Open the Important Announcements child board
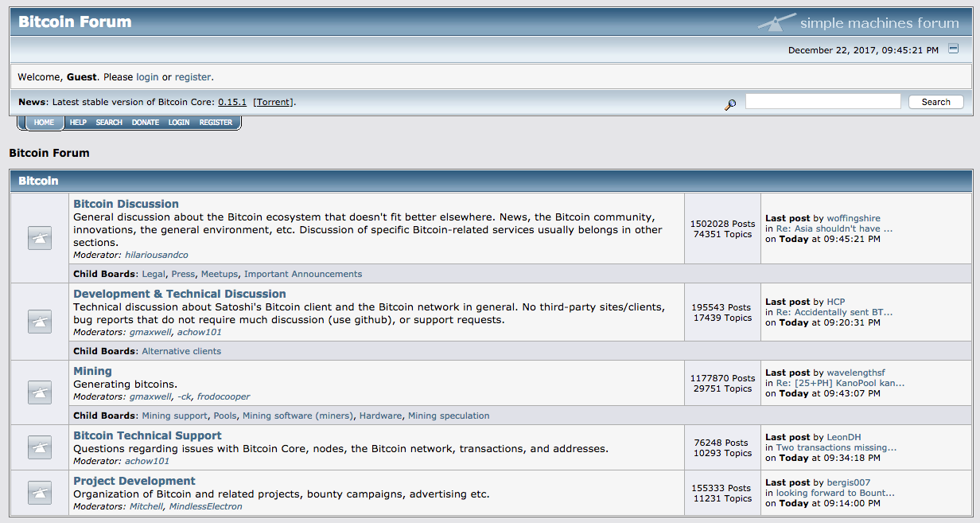The image size is (980, 523). (303, 274)
